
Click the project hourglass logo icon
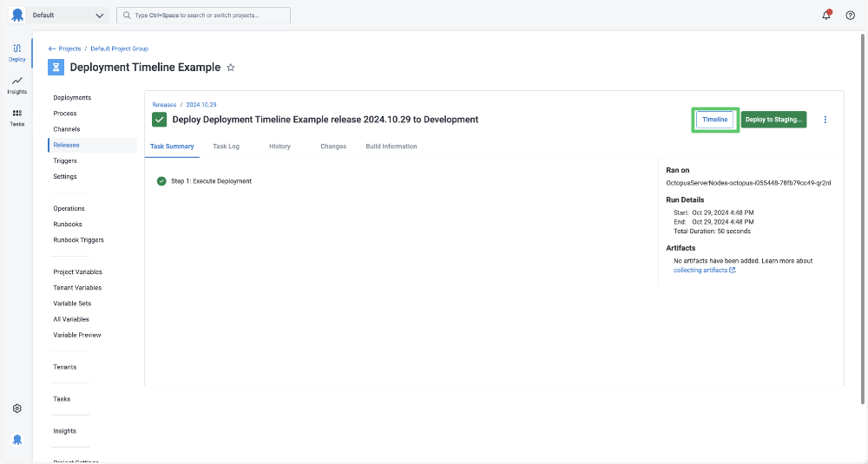pos(56,68)
